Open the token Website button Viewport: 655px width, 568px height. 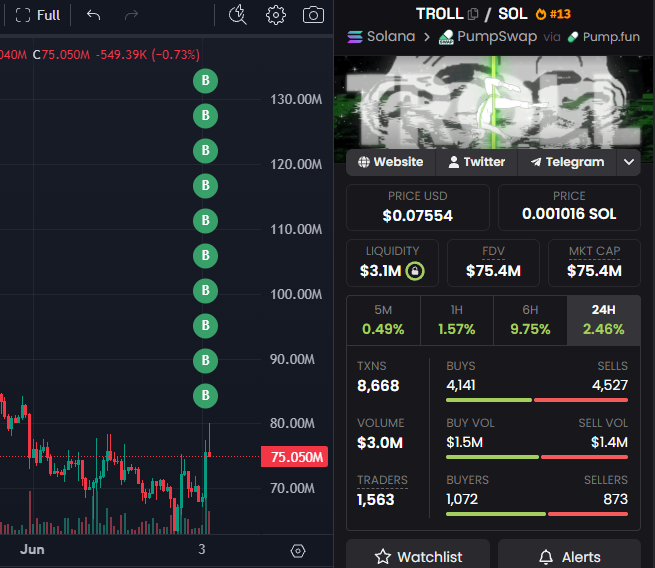click(x=391, y=162)
